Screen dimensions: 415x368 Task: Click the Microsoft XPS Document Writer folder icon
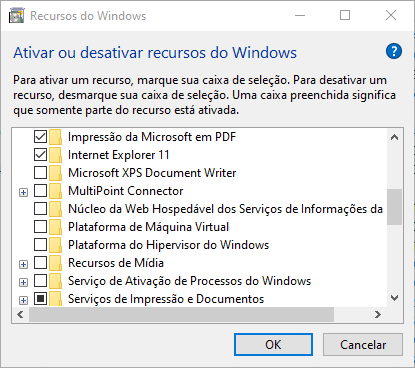[55, 173]
